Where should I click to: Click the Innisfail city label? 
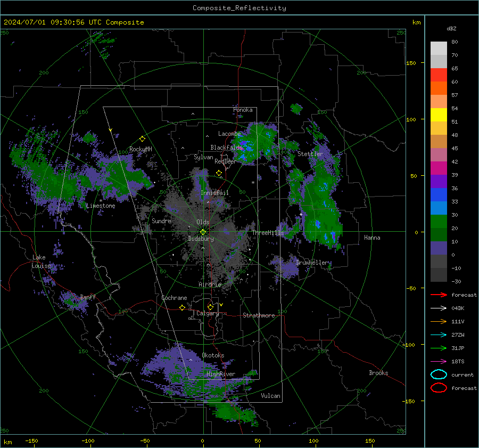point(215,193)
